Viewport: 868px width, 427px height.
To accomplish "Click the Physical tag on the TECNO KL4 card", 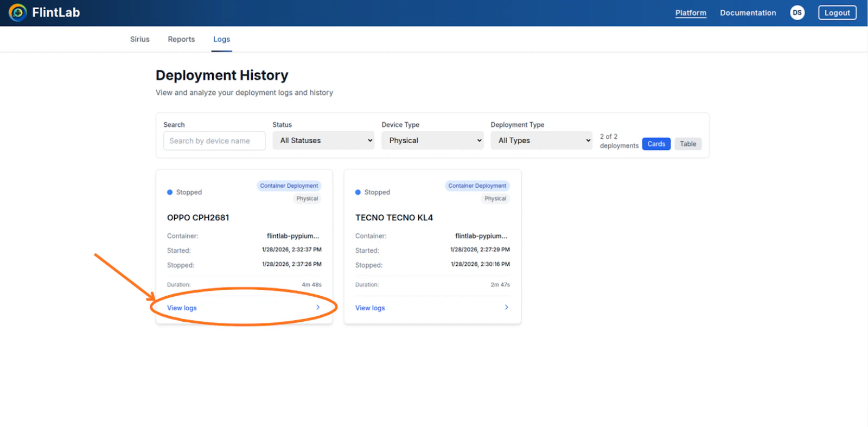I will coord(495,199).
